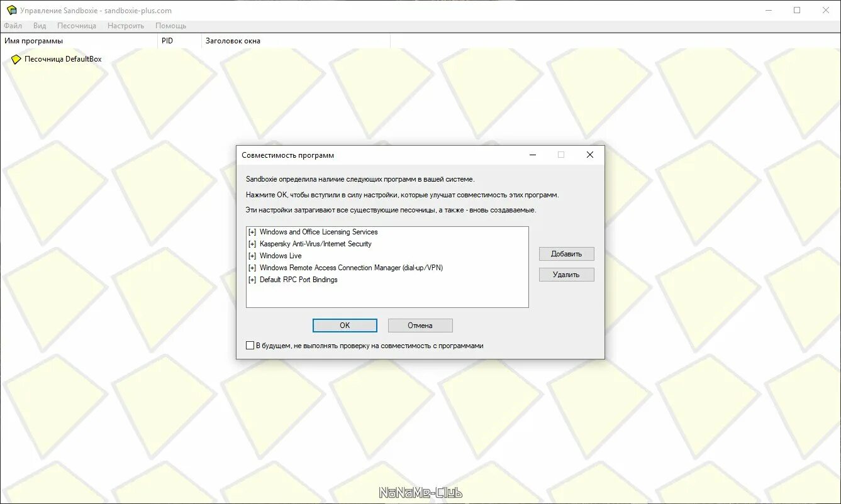The image size is (841, 504).
Task: Select the Windows Live list item text
Action: [281, 256]
